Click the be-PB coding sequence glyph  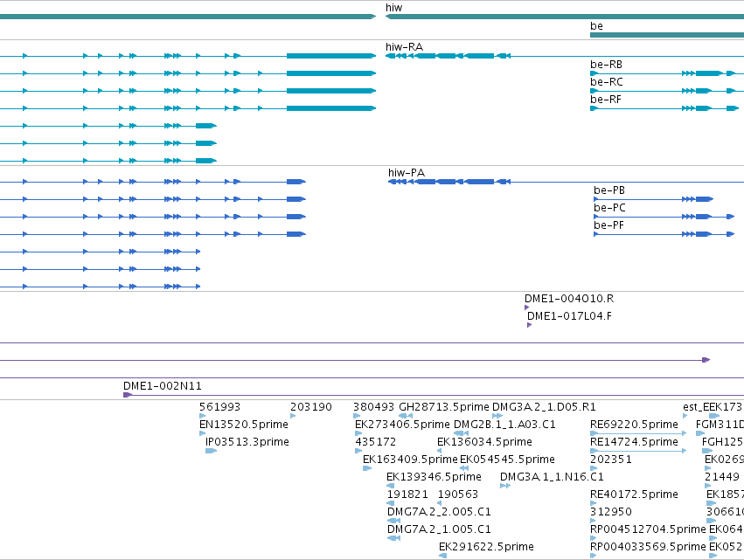pos(653,199)
